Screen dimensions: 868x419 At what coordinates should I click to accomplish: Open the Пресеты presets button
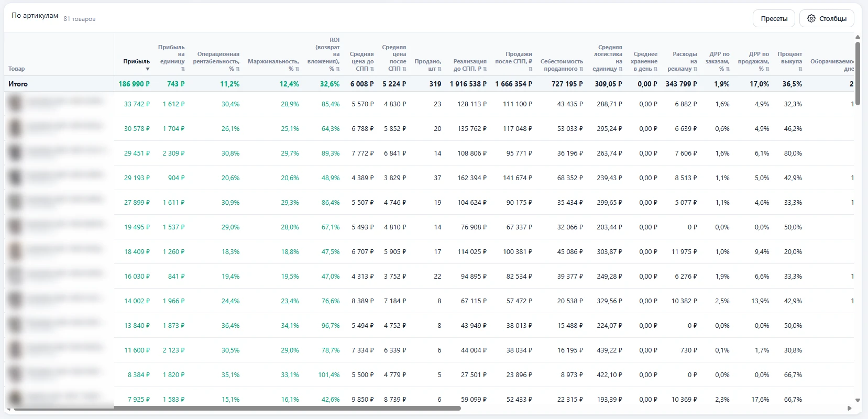[x=774, y=18]
